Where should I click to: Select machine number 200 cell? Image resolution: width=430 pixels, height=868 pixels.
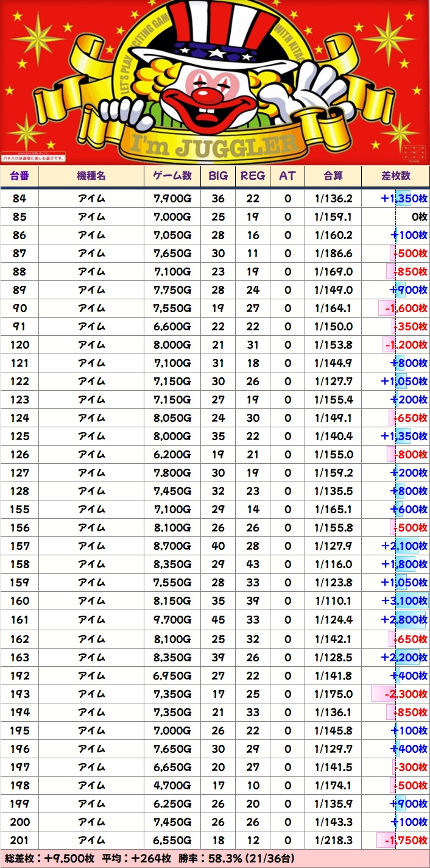[x=19, y=822]
